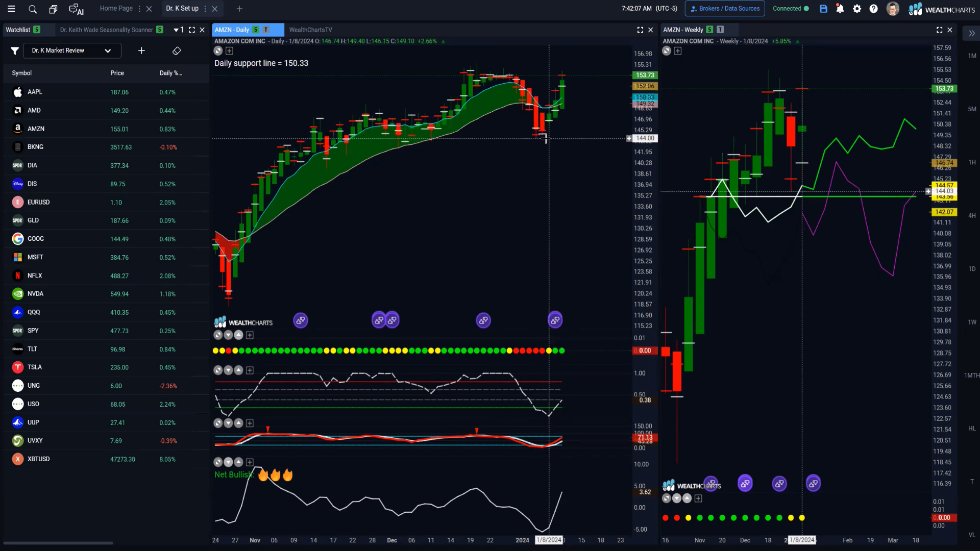Maximize the AMZN Daily chart panel
980x551 pixels.
click(x=640, y=30)
